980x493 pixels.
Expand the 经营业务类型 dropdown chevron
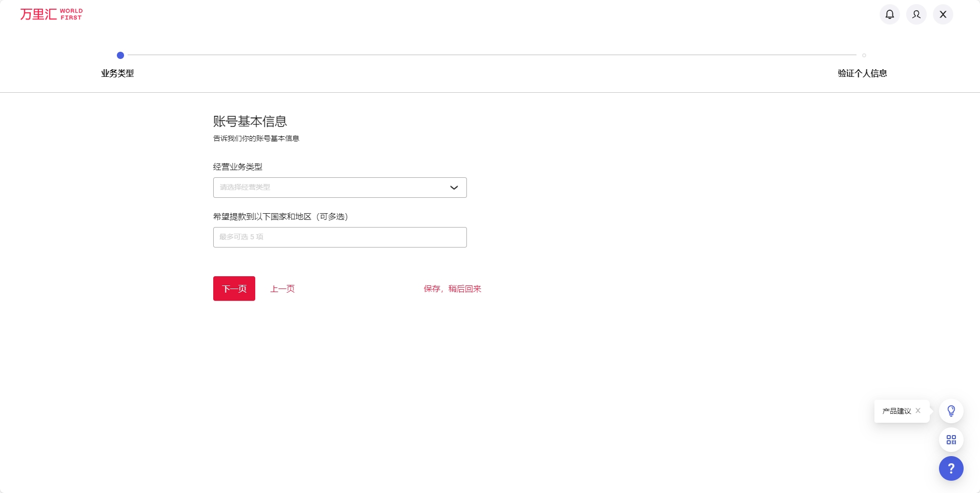pos(454,188)
